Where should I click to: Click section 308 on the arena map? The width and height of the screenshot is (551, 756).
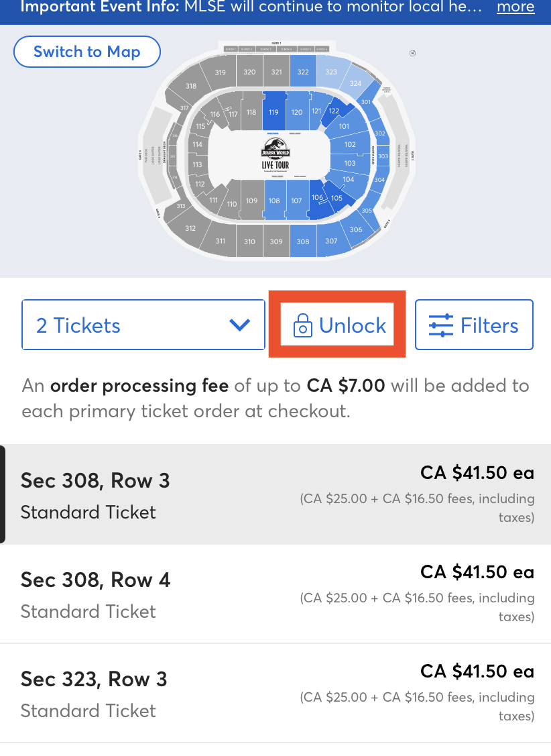click(303, 241)
